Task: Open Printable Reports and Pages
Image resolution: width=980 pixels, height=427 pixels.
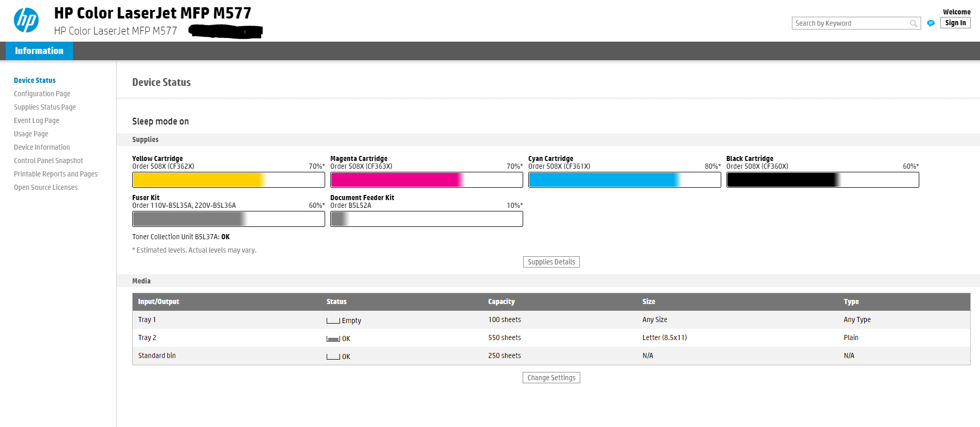Action: tap(56, 174)
